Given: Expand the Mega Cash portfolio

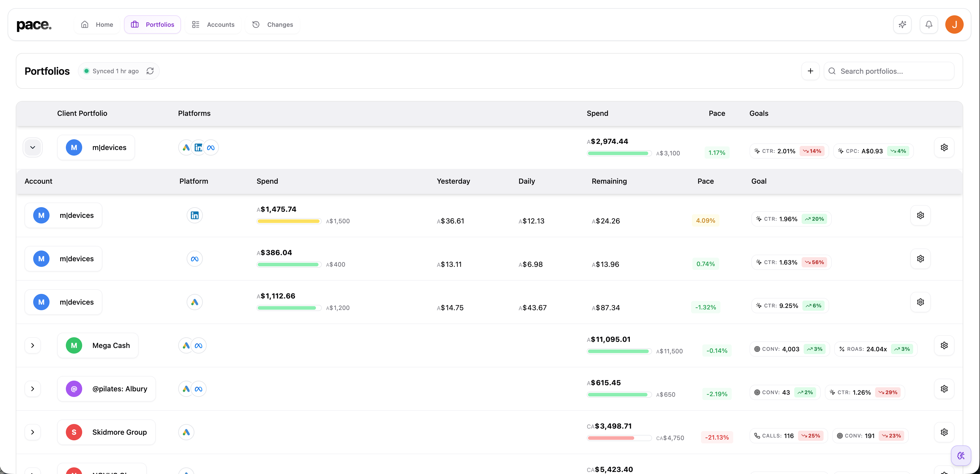Looking at the screenshot, I should tap(33, 345).
